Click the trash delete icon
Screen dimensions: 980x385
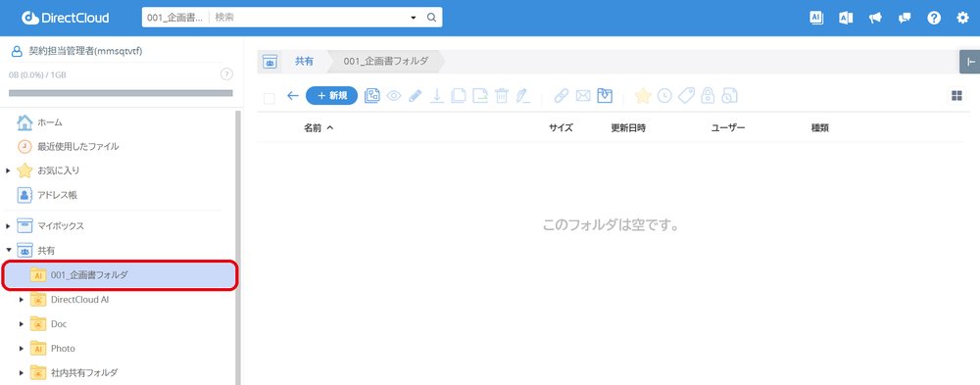point(501,96)
